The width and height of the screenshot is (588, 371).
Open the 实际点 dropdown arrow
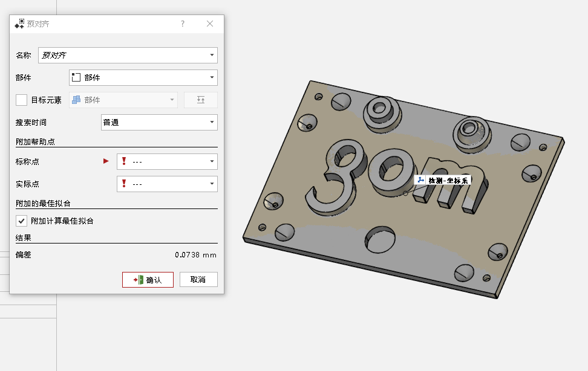pos(212,184)
